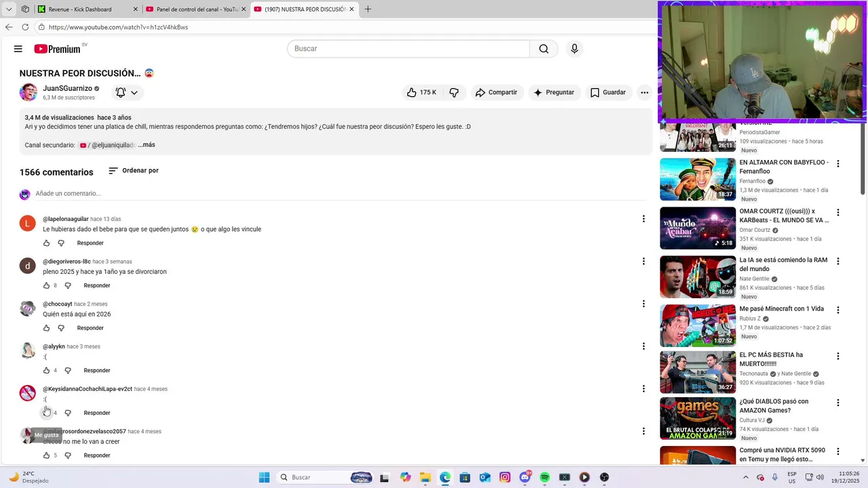Screen dimensions: 868x488
Task: Focus the YouTube Buscar search field
Action: point(408,49)
